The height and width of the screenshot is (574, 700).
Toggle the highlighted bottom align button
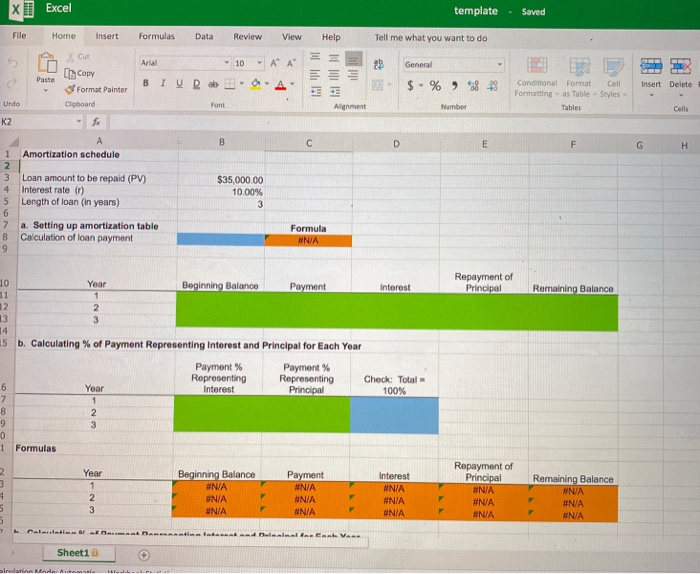coord(353,58)
